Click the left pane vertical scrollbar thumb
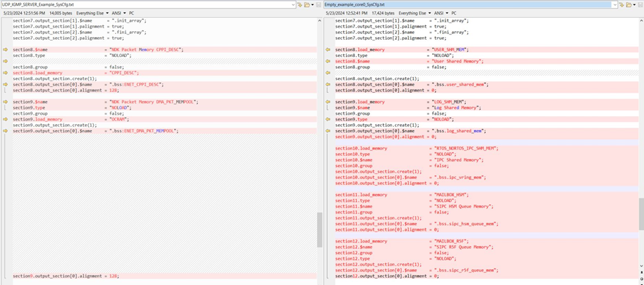644x285 pixels. 320,230
